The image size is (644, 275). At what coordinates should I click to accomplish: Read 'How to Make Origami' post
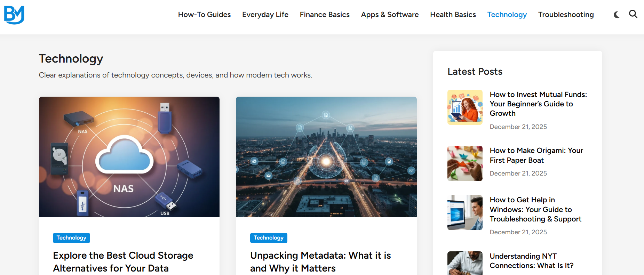(536, 155)
